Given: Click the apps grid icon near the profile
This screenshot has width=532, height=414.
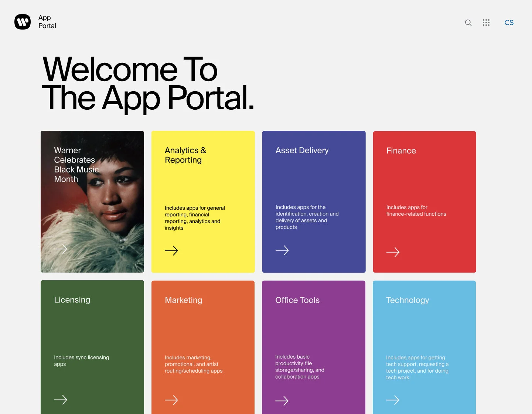Looking at the screenshot, I should [x=486, y=23].
